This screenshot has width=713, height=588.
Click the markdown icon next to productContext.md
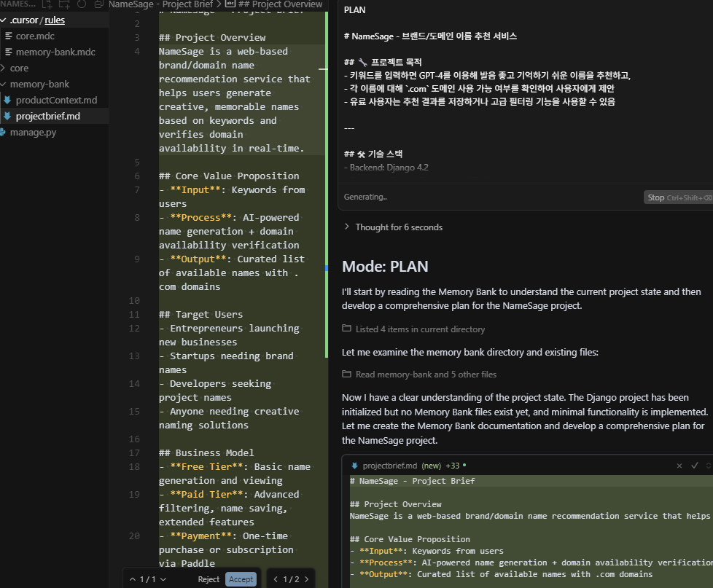[7, 100]
